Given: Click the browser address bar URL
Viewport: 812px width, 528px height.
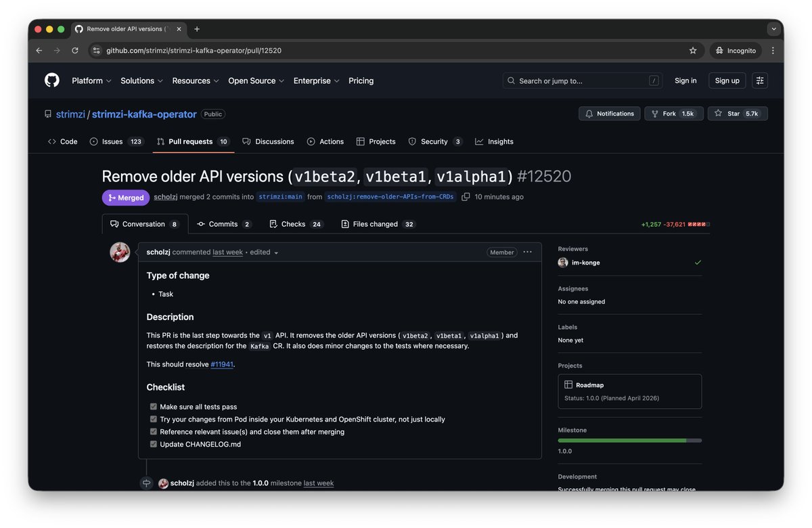Looking at the screenshot, I should point(194,51).
